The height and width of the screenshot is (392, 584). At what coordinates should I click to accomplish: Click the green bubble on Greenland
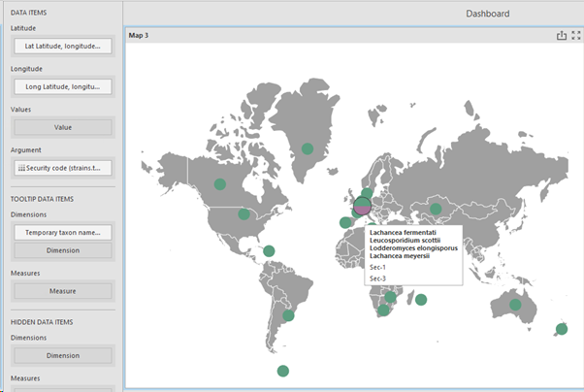[x=308, y=148]
